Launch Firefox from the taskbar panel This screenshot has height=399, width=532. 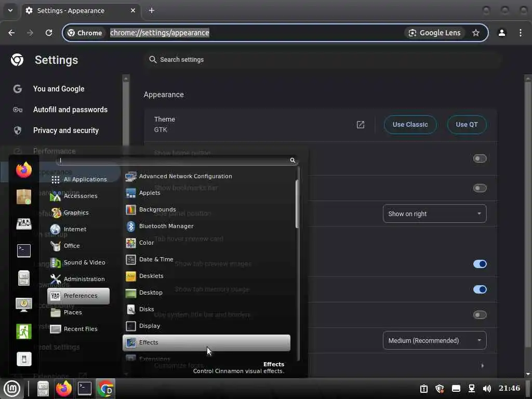tap(64, 389)
